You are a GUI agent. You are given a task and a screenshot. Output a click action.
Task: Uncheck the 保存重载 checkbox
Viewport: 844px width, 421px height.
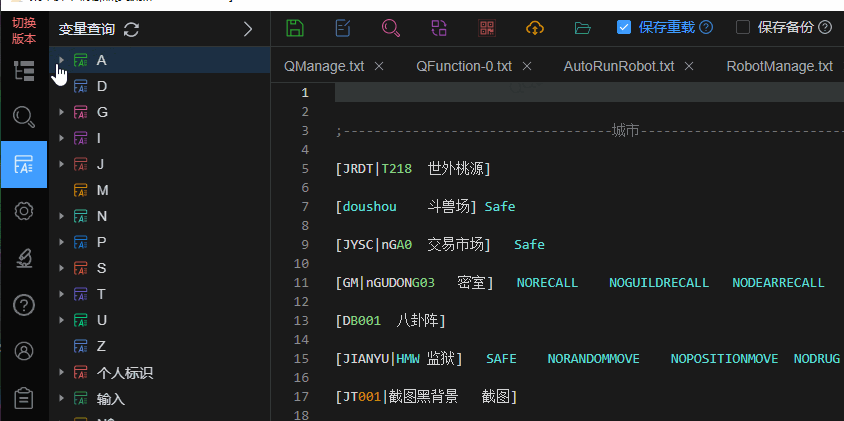click(x=624, y=27)
